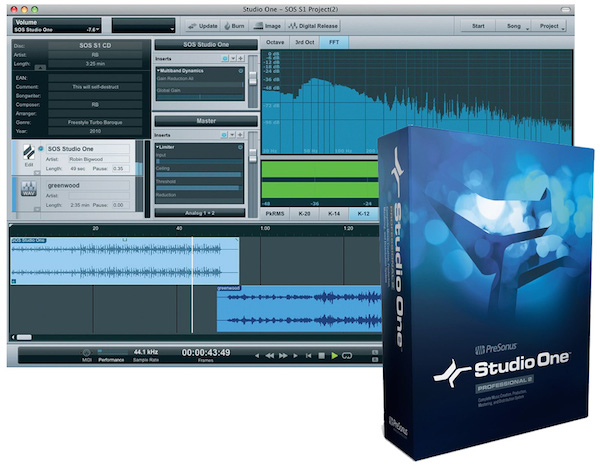Click the empty EAN field

(x=95, y=78)
